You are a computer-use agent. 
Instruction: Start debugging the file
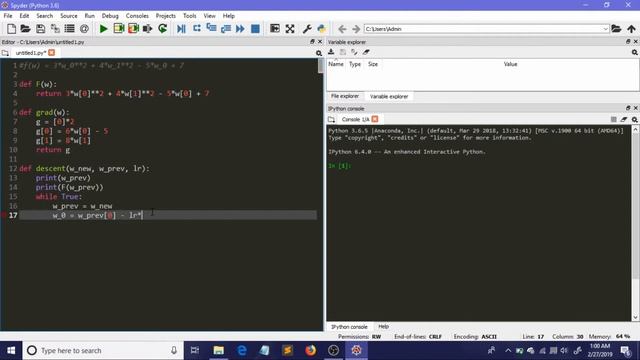181,29
